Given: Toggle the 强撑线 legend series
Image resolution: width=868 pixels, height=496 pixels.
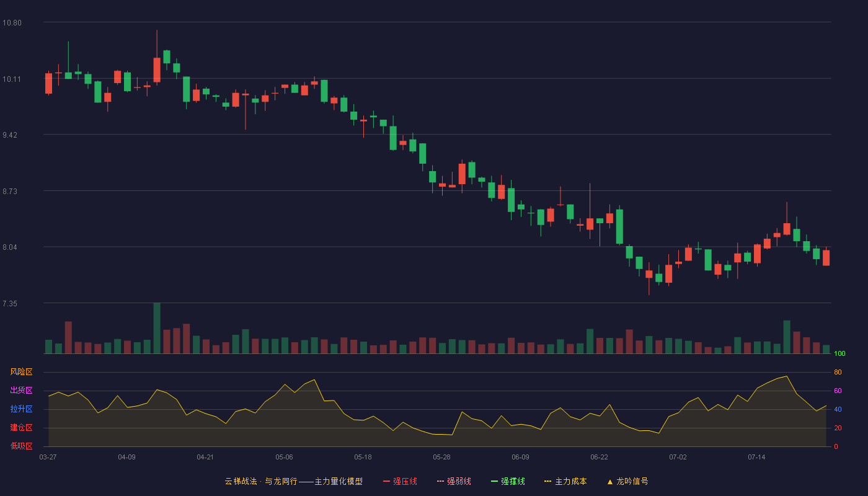Looking at the screenshot, I should [x=508, y=481].
